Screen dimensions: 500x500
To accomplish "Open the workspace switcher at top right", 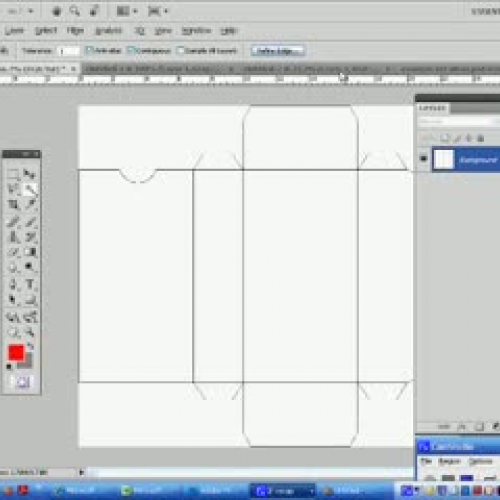I will [x=485, y=12].
